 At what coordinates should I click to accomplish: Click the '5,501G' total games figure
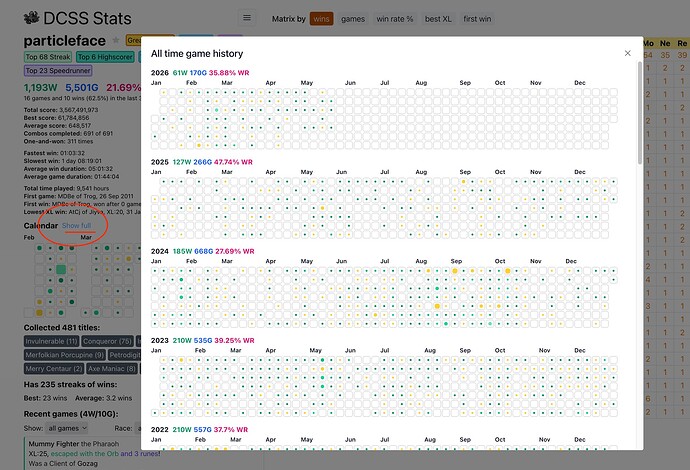82,88
